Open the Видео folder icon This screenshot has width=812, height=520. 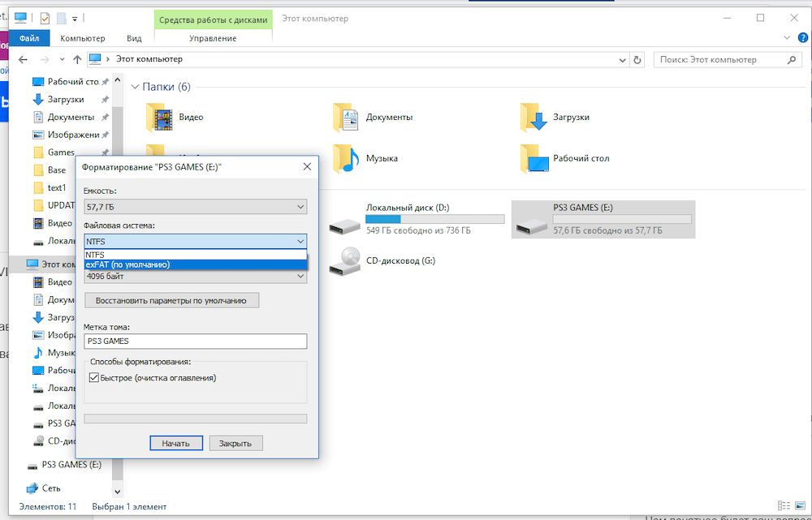point(159,118)
